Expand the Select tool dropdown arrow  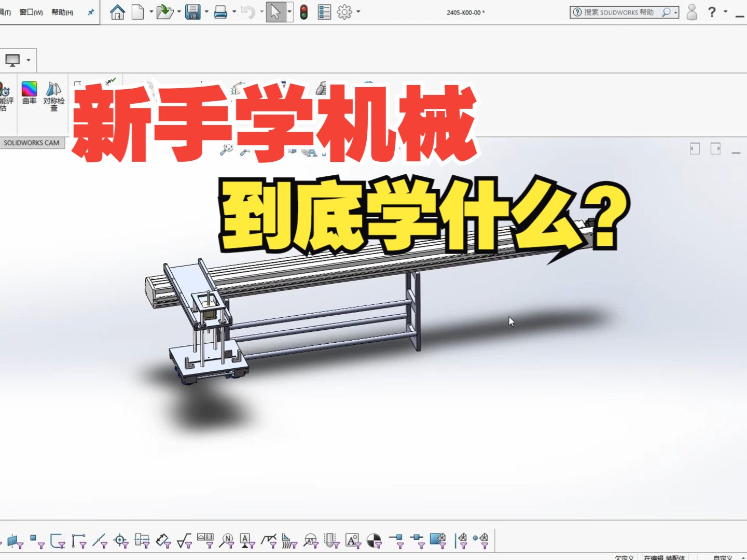(x=289, y=12)
